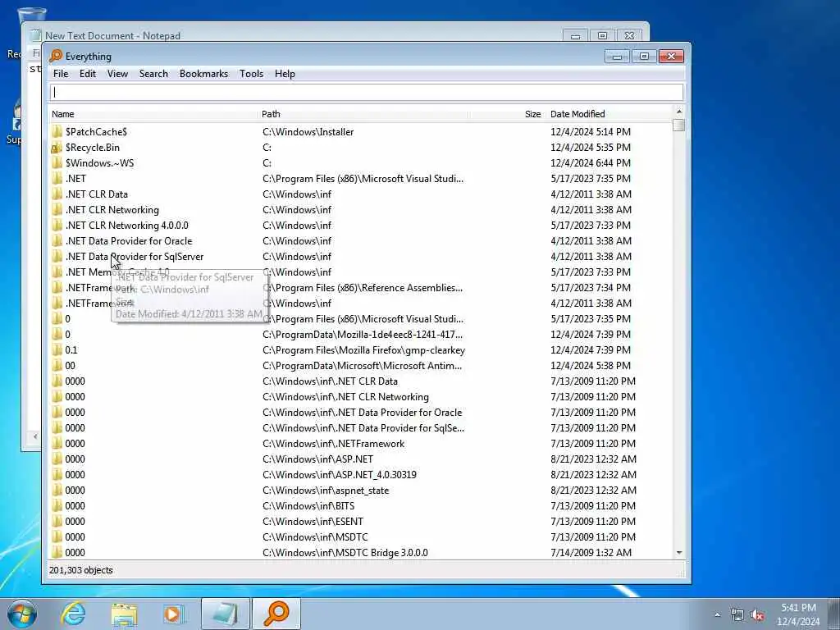The image size is (840, 630).
Task: Click path C:\Windows\Installer
Action: pos(308,132)
